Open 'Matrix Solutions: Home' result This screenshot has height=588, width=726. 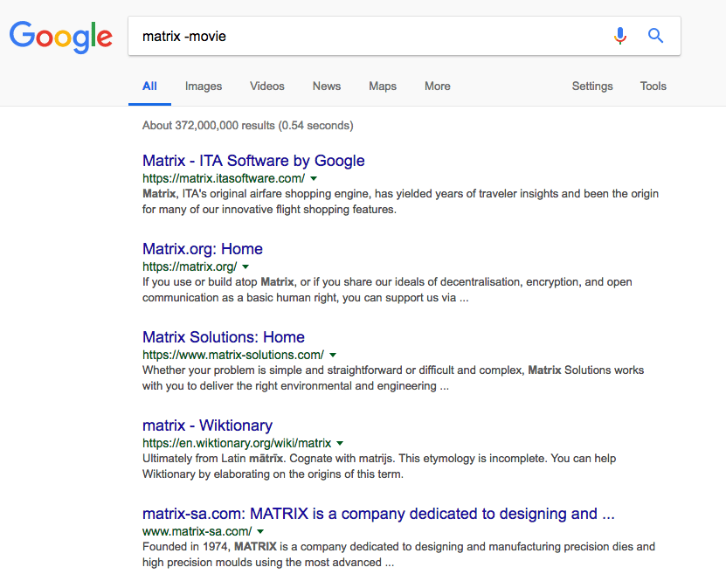(223, 337)
